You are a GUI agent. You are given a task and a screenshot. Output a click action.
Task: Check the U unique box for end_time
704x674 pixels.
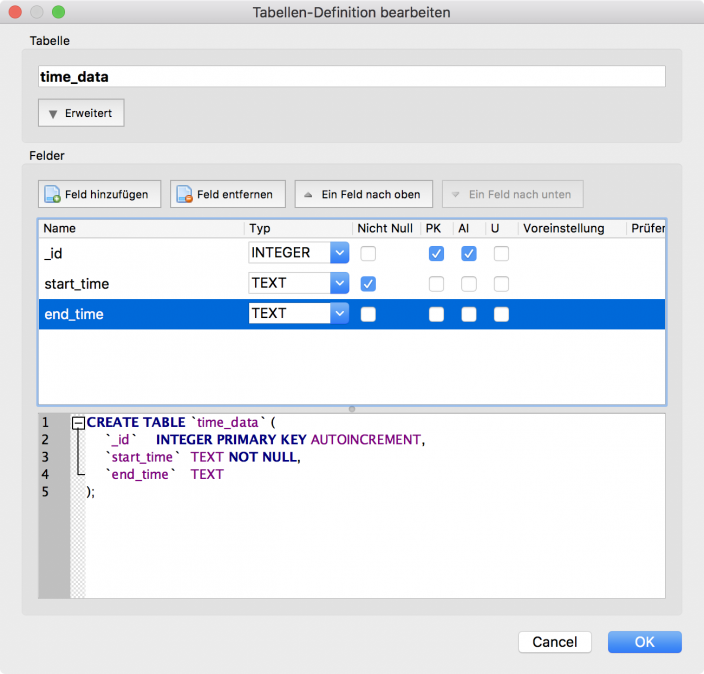click(501, 314)
